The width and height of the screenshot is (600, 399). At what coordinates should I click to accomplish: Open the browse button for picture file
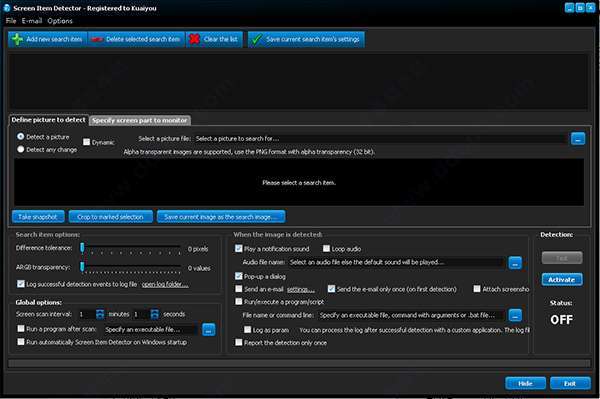point(578,139)
